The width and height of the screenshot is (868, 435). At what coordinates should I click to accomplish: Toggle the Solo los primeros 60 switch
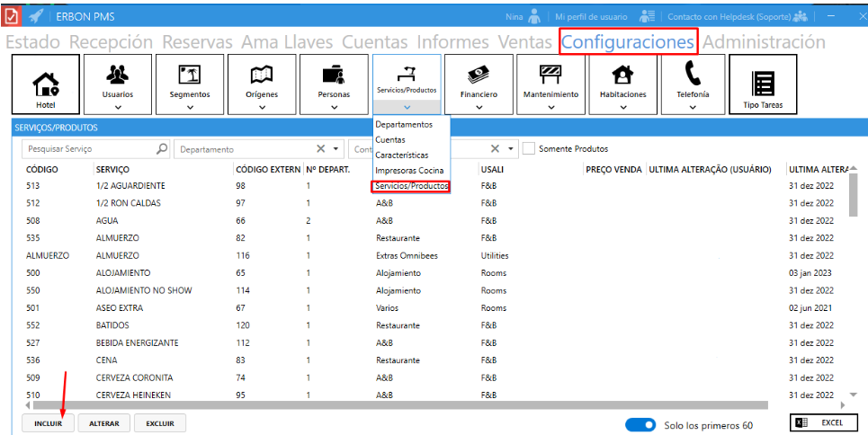(x=639, y=425)
